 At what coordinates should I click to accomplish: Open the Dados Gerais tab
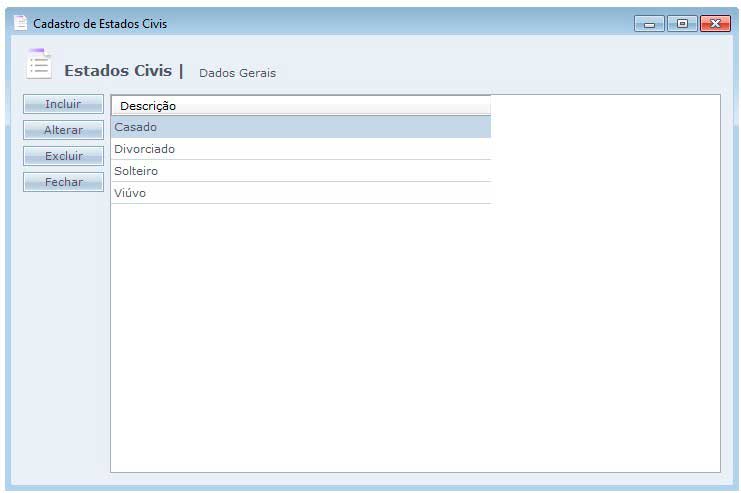(237, 73)
